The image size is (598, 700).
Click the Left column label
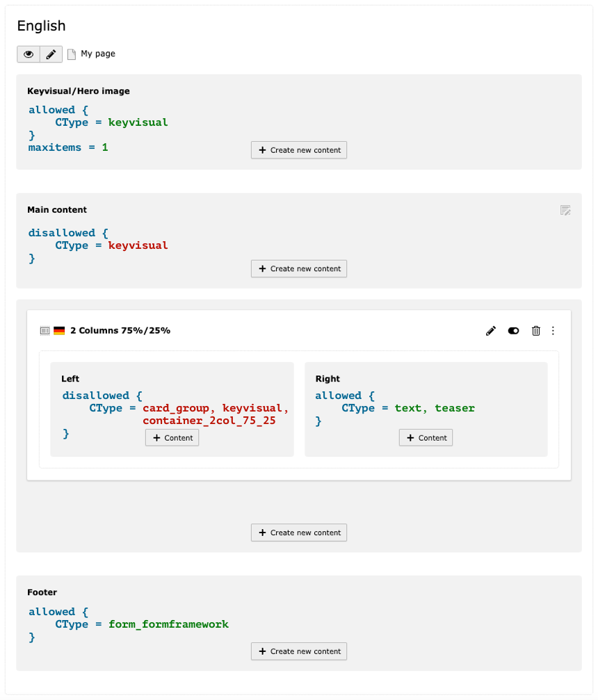(x=70, y=379)
